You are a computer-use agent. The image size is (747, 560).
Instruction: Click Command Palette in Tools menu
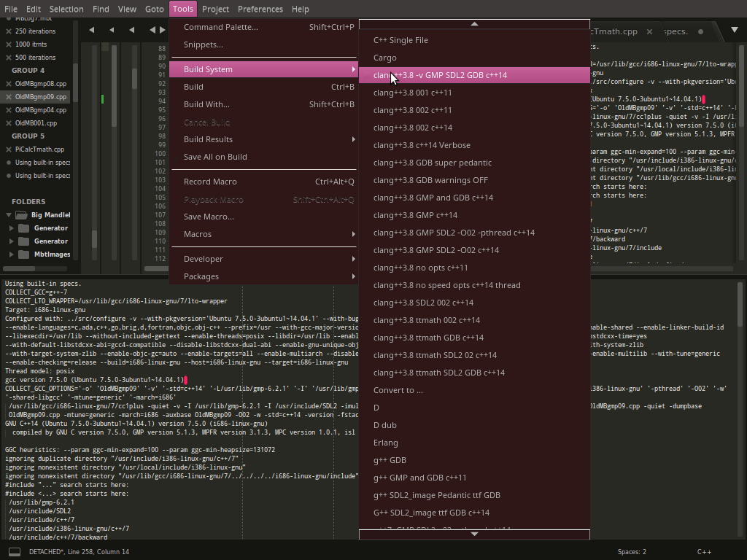click(x=220, y=27)
